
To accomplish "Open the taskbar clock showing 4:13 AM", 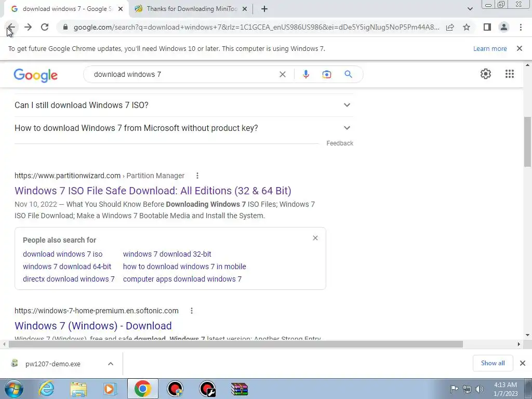I will 506,389.
